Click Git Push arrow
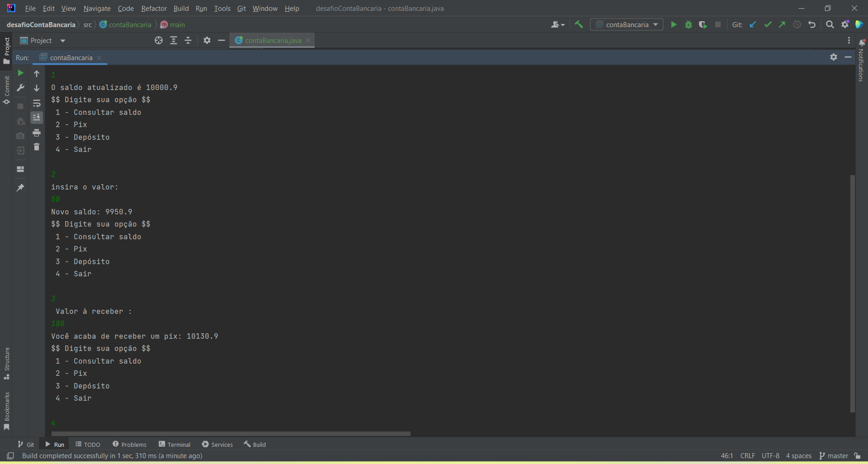Viewport: 868px width, 464px height. click(x=782, y=25)
